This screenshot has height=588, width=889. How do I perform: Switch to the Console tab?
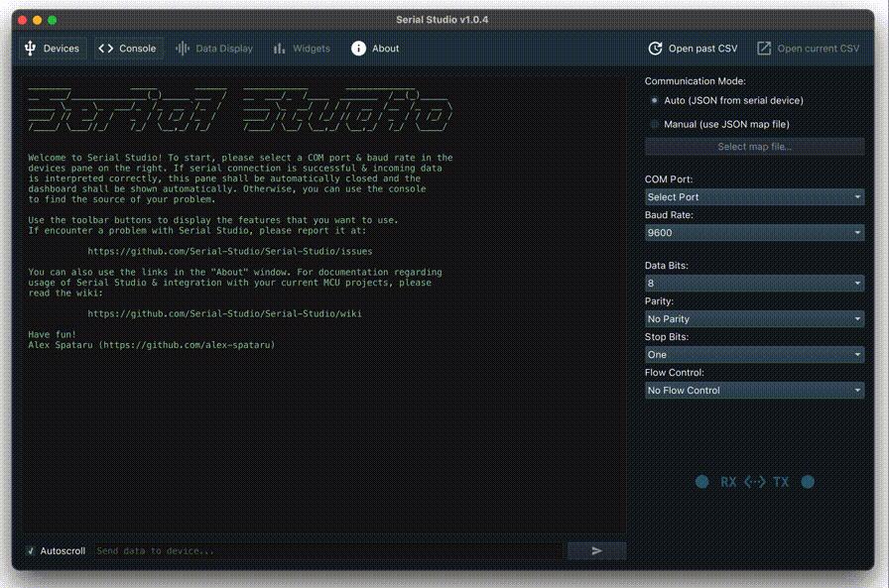pos(128,48)
